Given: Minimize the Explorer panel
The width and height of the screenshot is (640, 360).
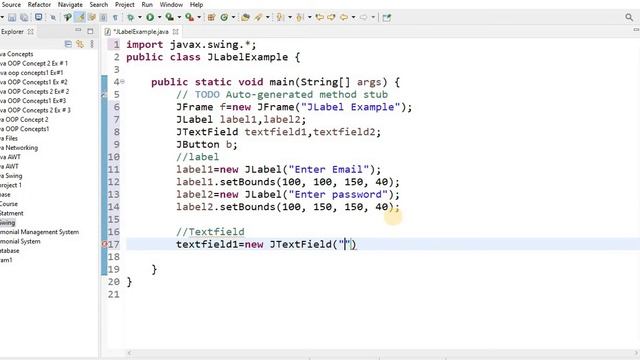Looking at the screenshot, I should coord(78,31).
